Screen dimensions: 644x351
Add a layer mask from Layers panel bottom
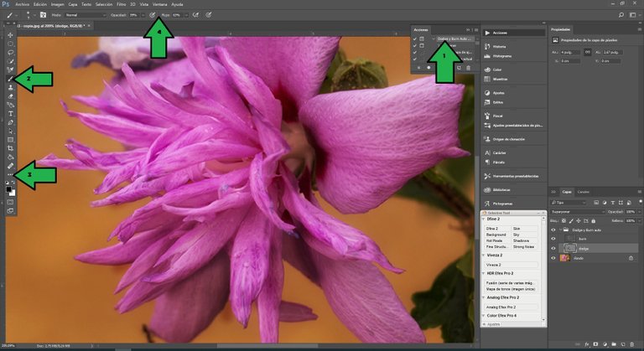(x=596, y=344)
